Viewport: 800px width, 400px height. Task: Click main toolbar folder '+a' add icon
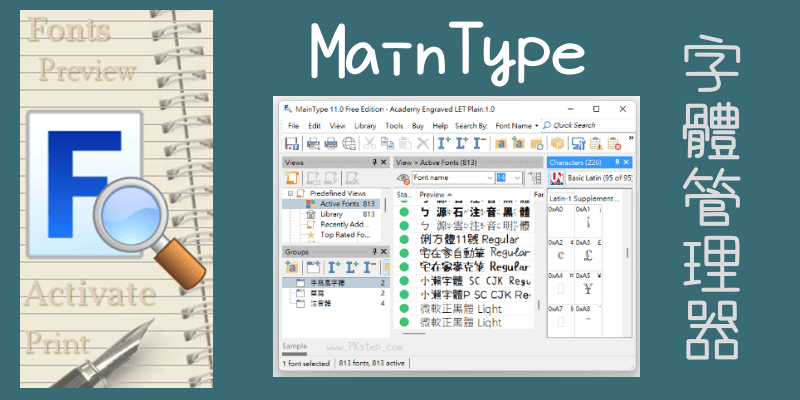point(518,143)
